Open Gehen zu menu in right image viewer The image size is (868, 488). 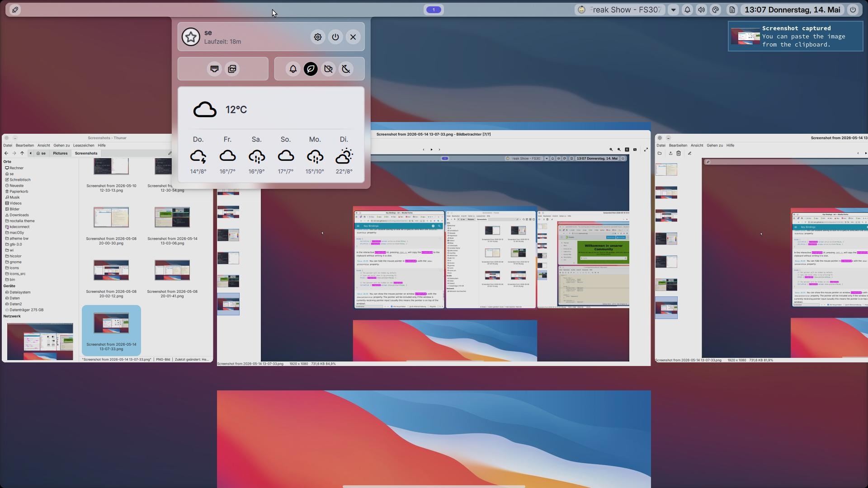coord(715,145)
